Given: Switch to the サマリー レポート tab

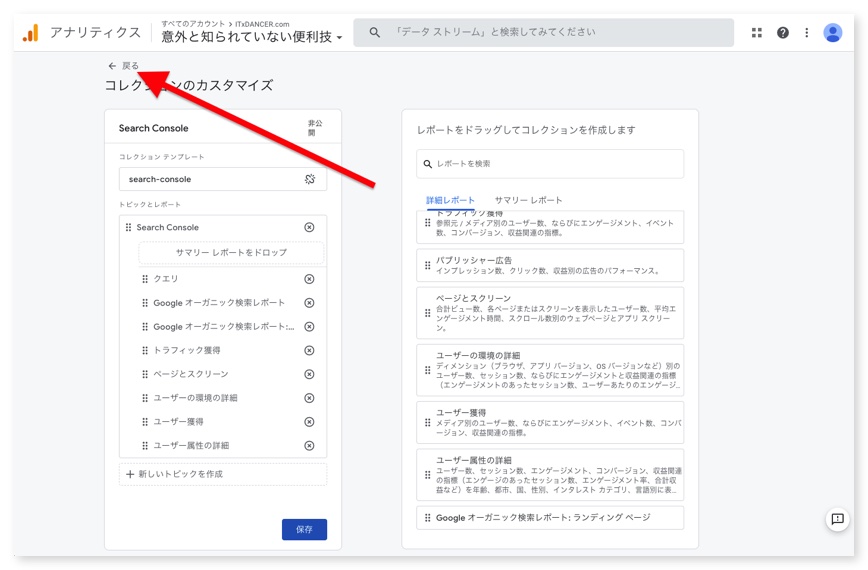Looking at the screenshot, I should tap(528, 200).
